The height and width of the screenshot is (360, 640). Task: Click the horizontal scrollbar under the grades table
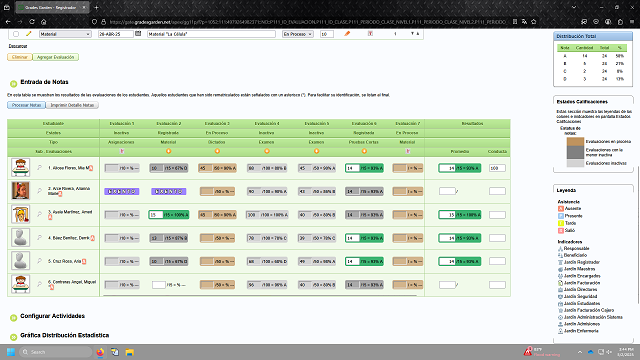(260, 295)
